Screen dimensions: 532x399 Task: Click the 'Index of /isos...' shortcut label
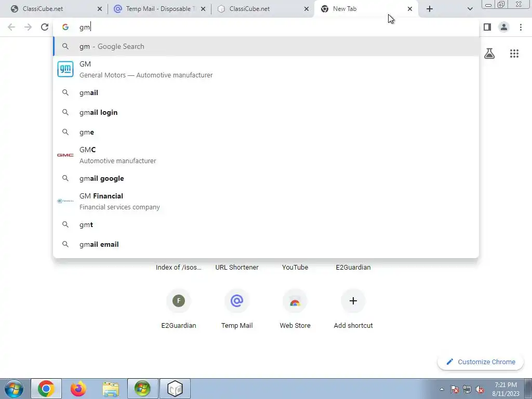179,268
